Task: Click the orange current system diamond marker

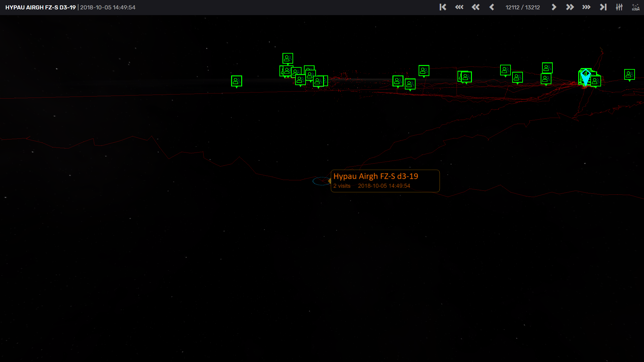Action: (330, 181)
